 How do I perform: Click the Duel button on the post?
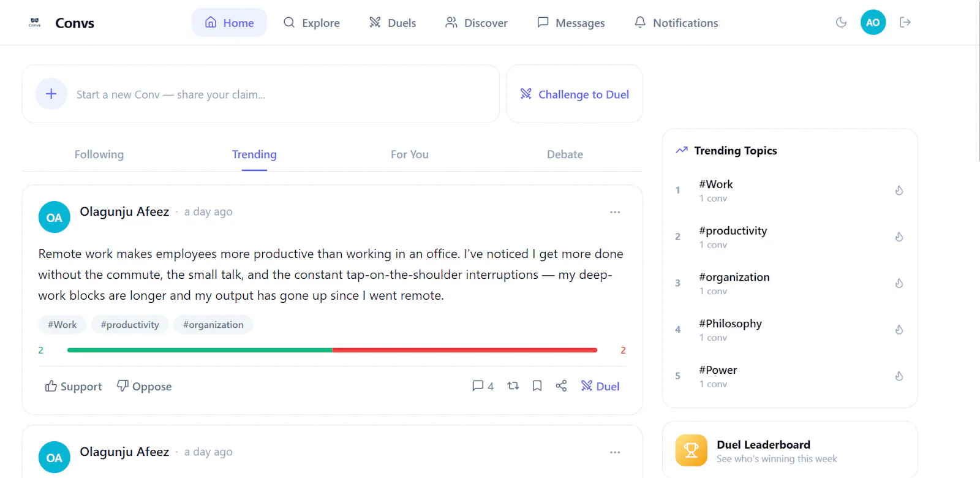600,386
